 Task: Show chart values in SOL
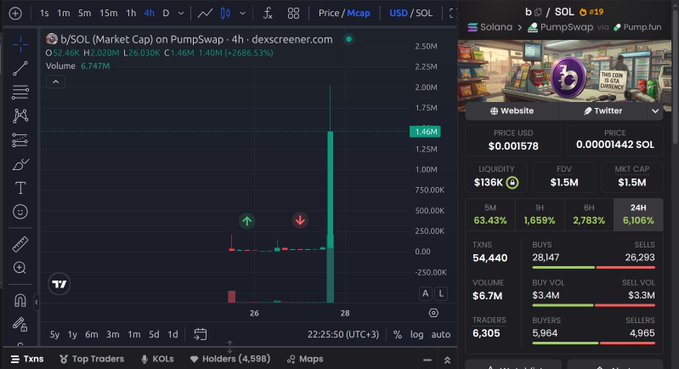[x=424, y=13]
